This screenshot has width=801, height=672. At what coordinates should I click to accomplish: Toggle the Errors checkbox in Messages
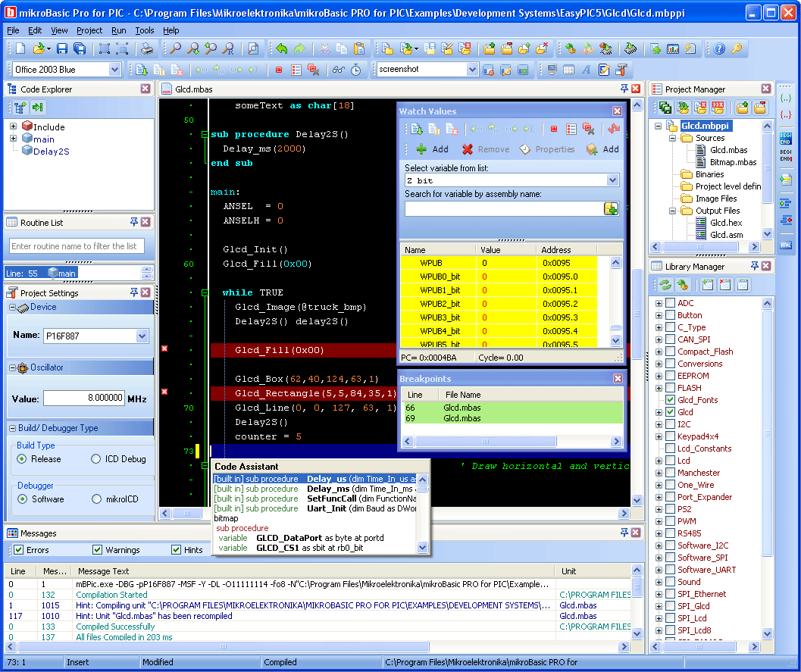point(19,549)
